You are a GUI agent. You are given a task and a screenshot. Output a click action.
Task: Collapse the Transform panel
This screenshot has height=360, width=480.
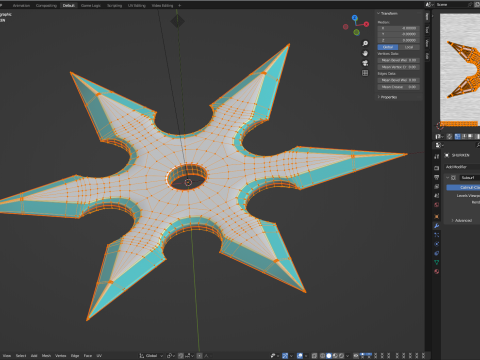click(x=379, y=13)
